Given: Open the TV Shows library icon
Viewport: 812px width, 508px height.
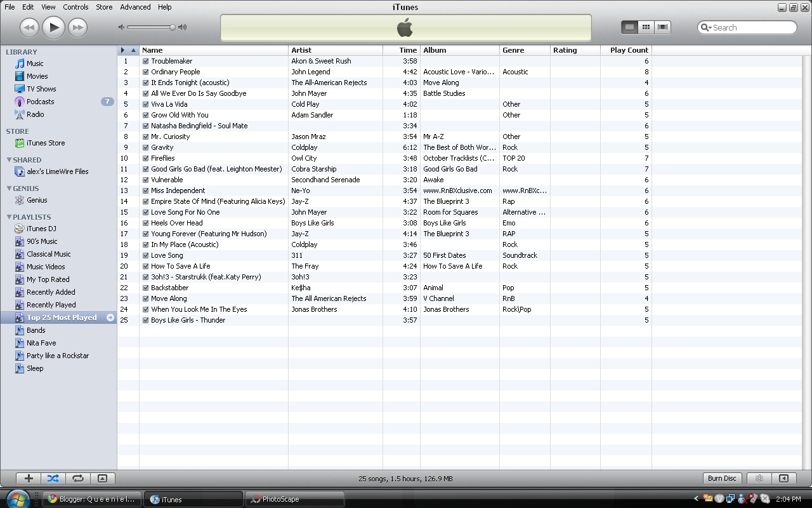Looking at the screenshot, I should coord(20,89).
